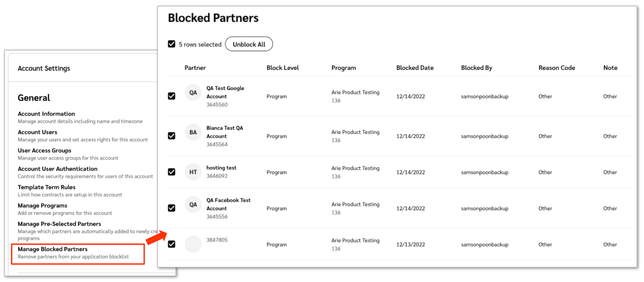Select Account User Authentication
Screen dimensions: 644x282
tap(58, 169)
